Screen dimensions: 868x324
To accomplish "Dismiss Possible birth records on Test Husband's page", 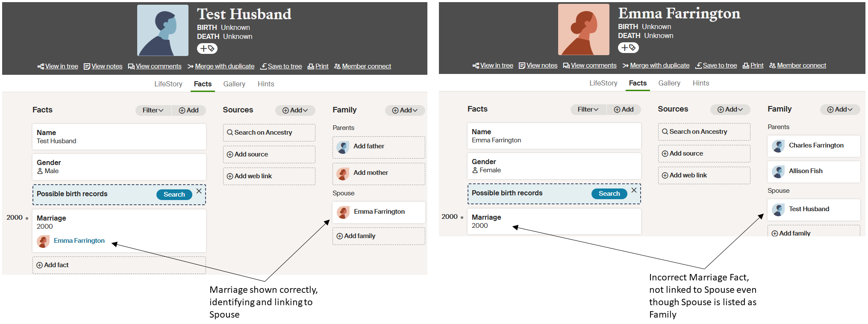I will coord(199,191).
